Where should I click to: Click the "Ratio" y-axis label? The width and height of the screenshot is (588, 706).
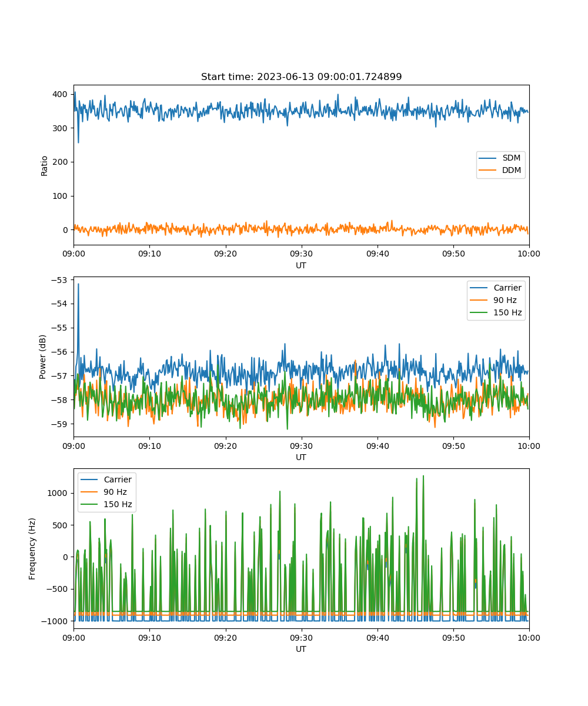(45, 165)
